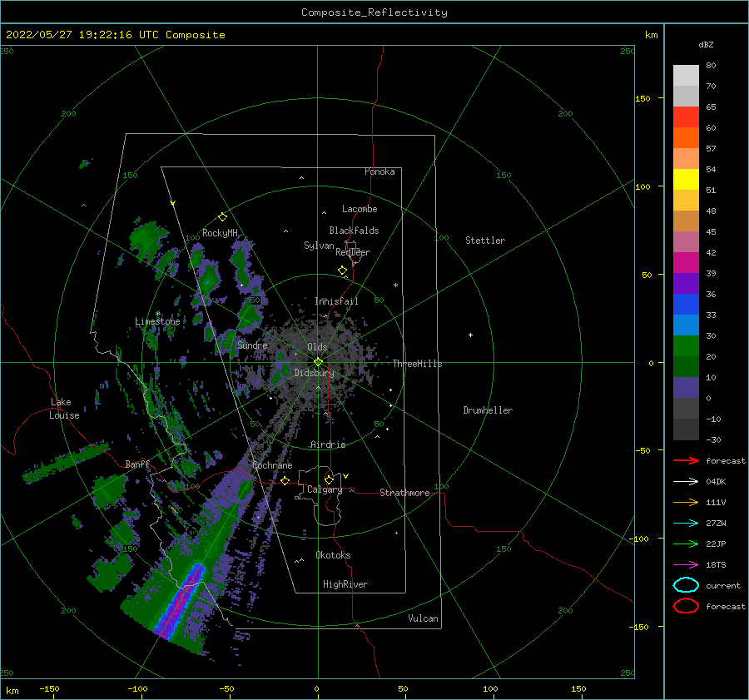
Task: Click the Ponoka label
Action: point(379,171)
